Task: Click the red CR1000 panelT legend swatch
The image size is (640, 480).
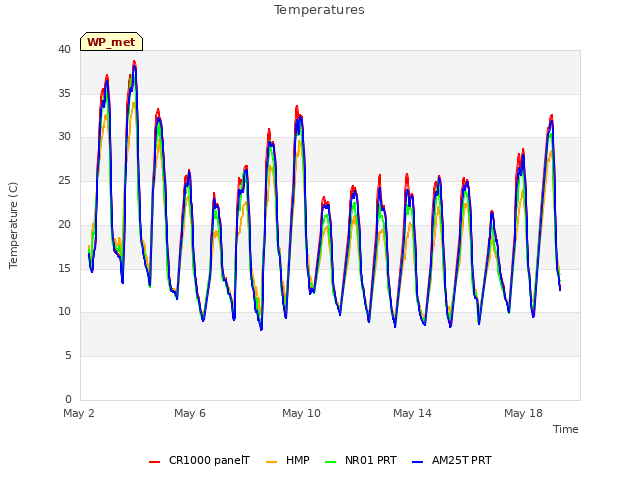Action: (x=154, y=462)
